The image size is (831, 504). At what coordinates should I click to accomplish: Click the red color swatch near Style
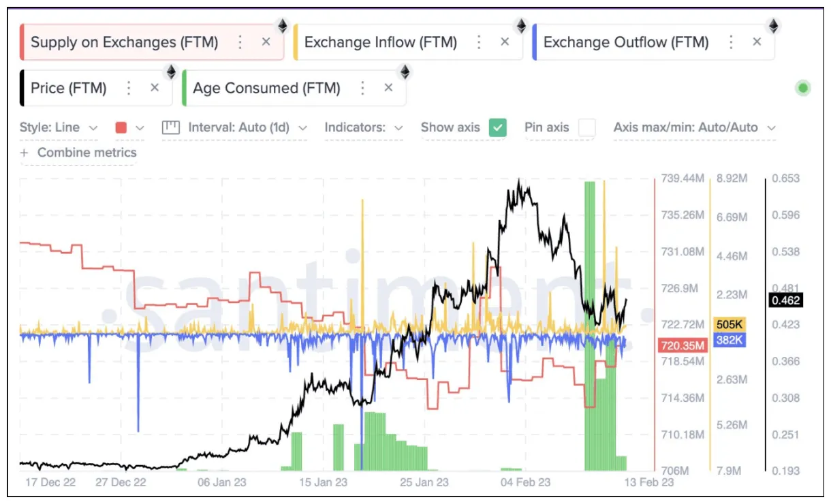(x=121, y=127)
